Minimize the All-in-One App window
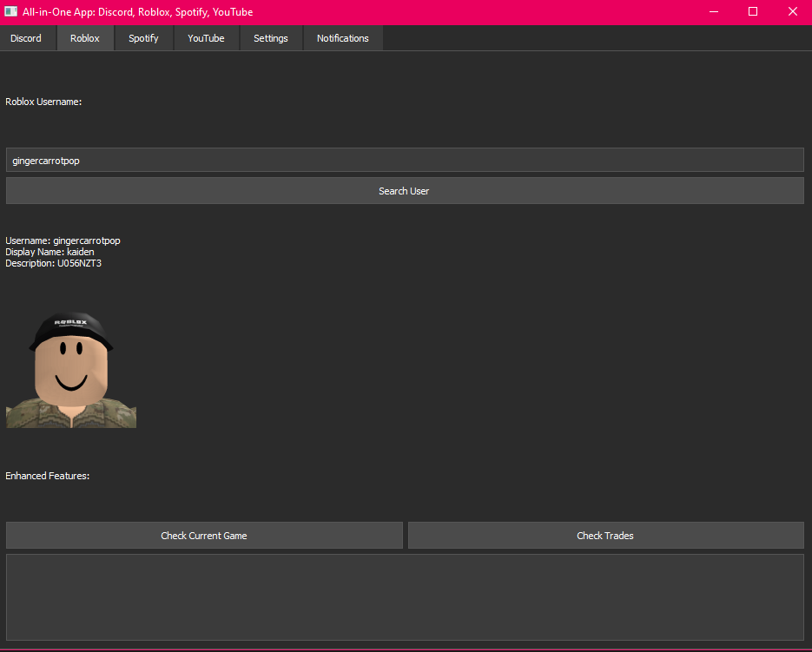 (x=713, y=12)
